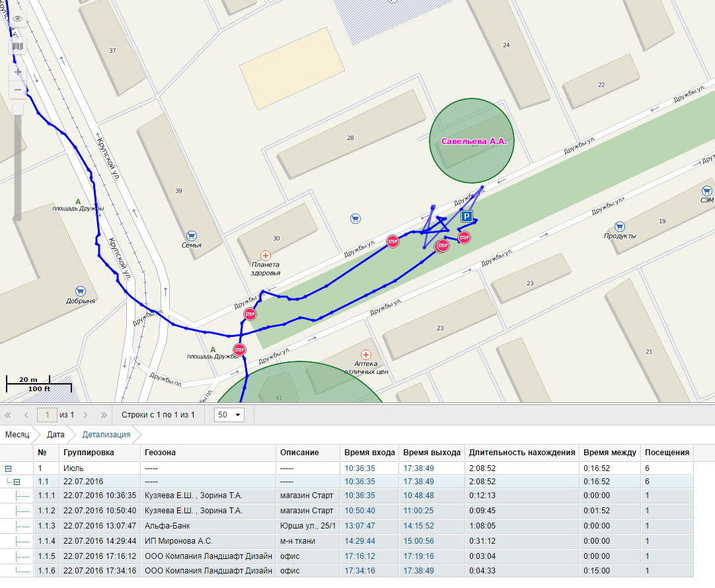The height and width of the screenshot is (588, 715).
Task: Select the Савельева А.А. geofence circle
Action: [472, 141]
